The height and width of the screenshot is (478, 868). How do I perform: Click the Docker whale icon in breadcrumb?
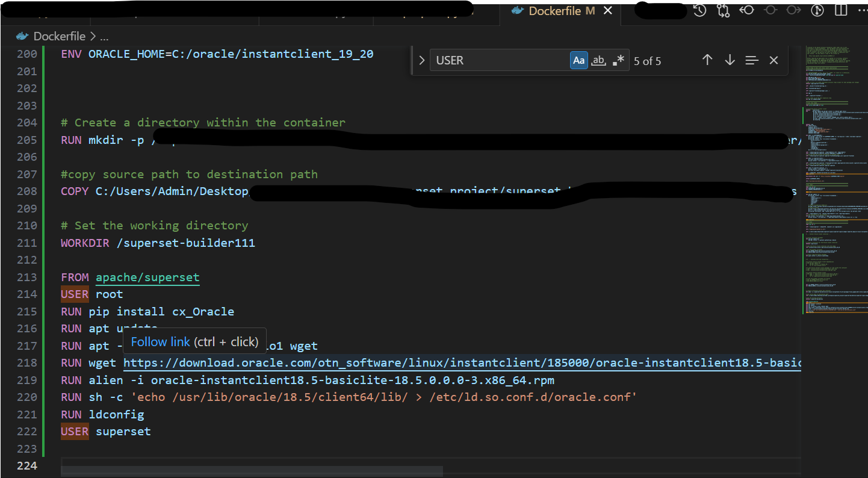pos(23,36)
